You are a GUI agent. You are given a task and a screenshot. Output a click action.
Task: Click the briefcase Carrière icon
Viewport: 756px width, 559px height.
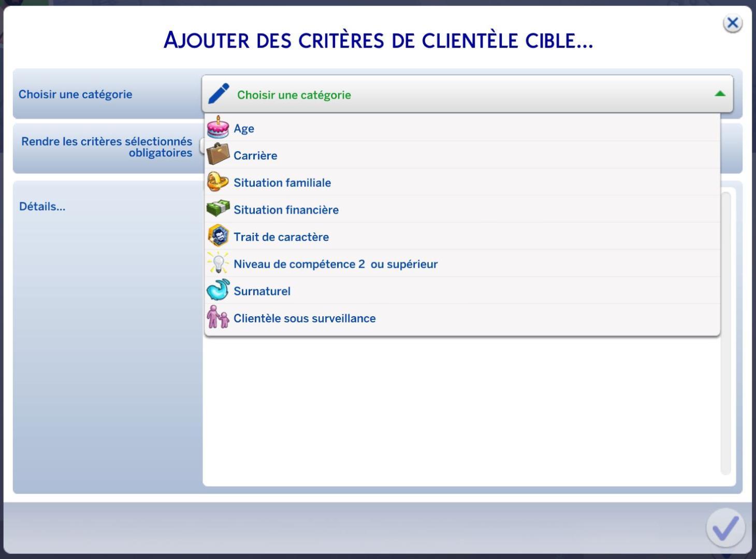click(x=218, y=155)
